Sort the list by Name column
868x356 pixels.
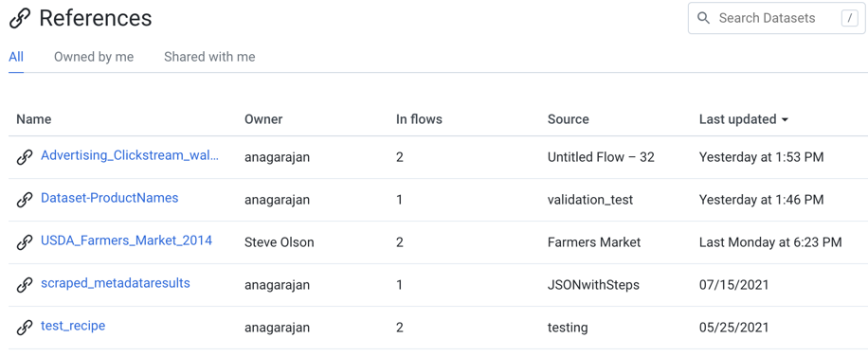pos(34,119)
